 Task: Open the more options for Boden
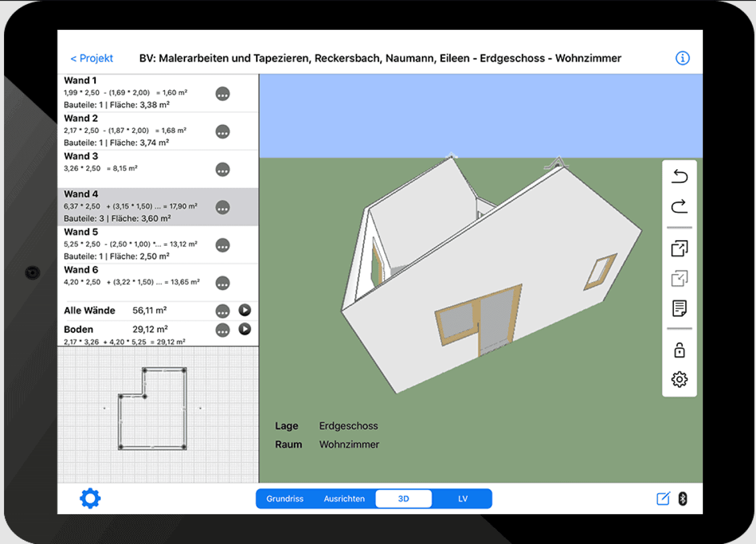(x=222, y=330)
